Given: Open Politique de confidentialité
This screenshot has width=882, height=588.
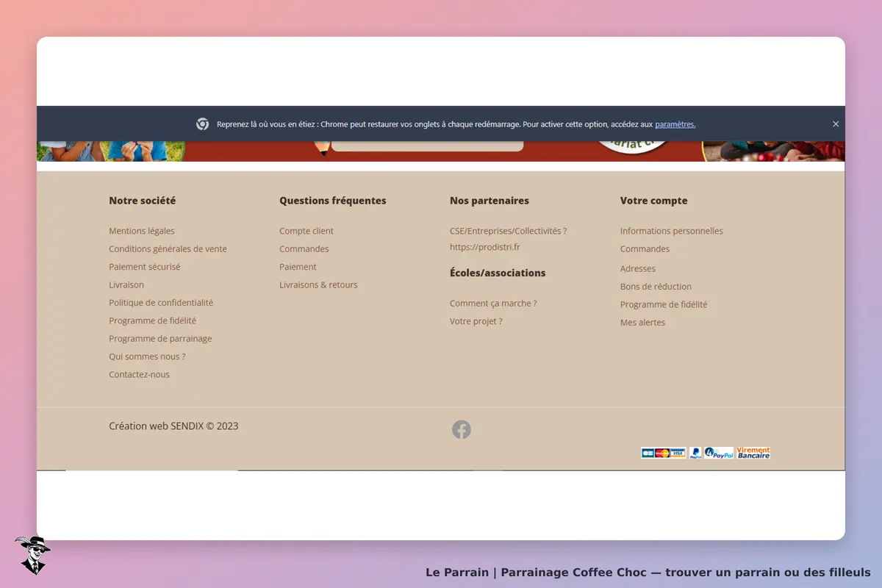Looking at the screenshot, I should 161,303.
